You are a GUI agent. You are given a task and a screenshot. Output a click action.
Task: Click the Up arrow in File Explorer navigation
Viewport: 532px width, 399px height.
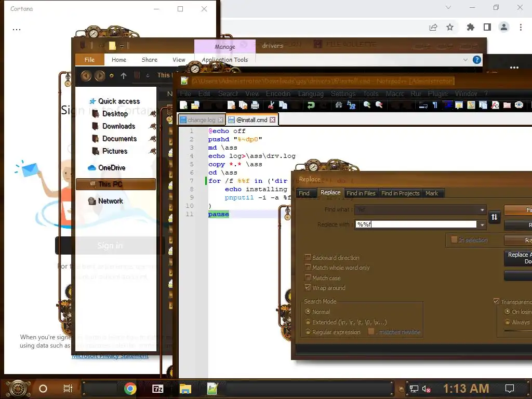click(x=124, y=76)
